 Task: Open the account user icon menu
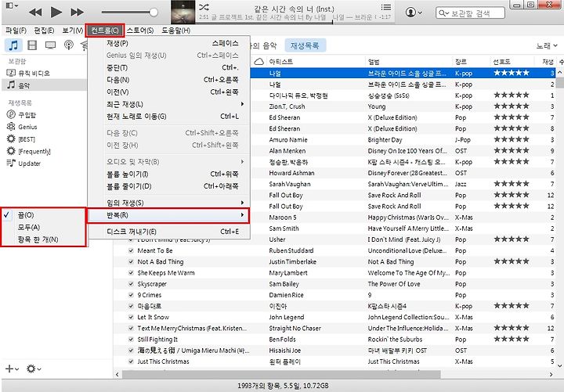point(414,13)
